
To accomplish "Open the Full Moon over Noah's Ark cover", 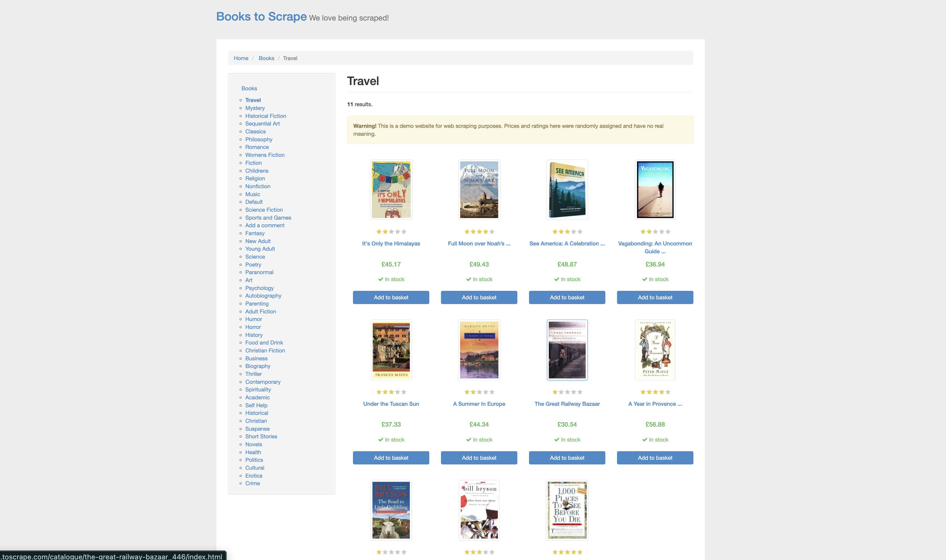I will pos(479,189).
